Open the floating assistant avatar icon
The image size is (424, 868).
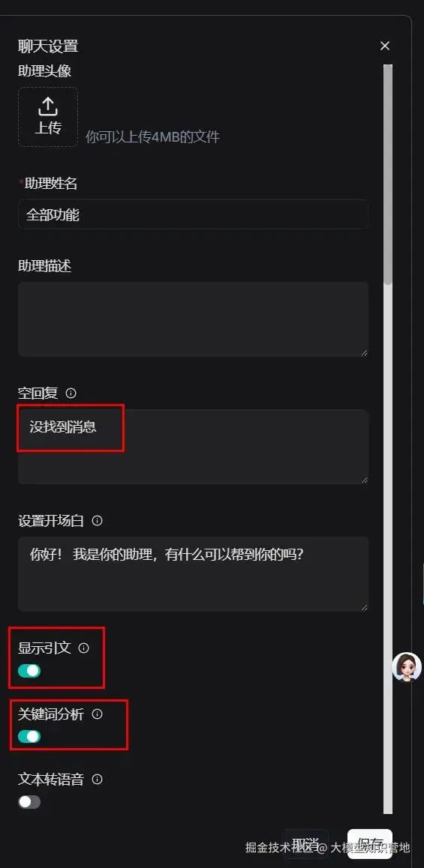coord(407,666)
